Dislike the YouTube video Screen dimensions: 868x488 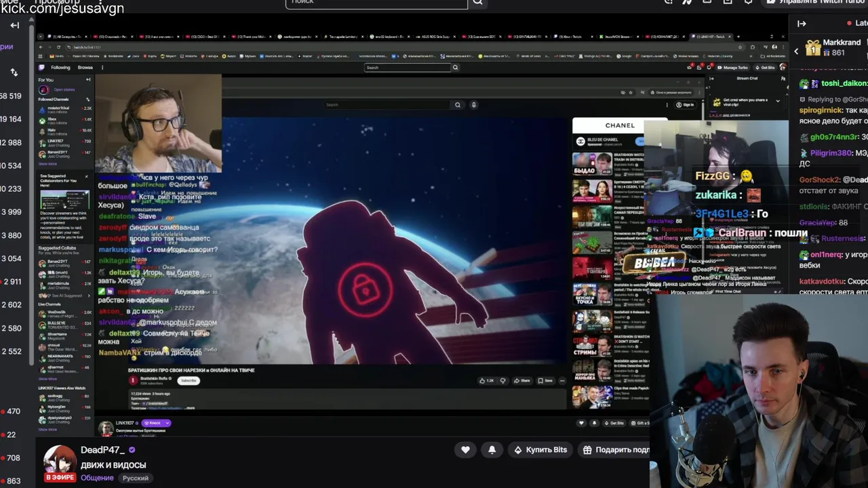pos(502,381)
